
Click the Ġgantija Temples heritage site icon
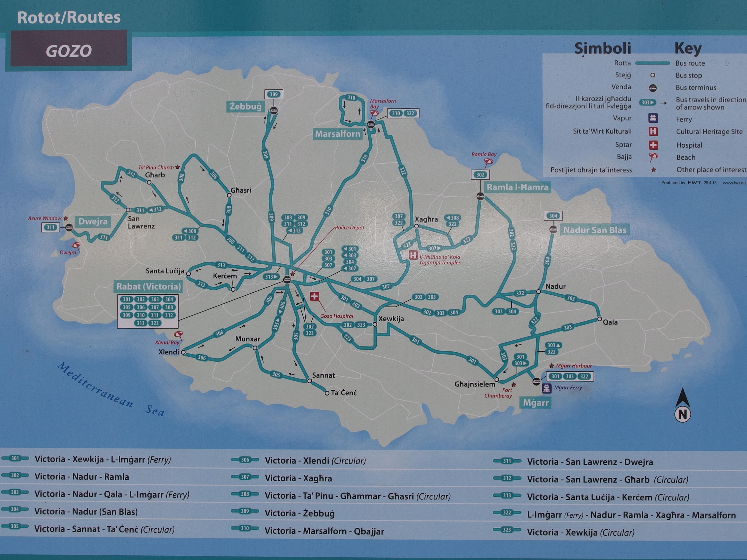click(413, 255)
